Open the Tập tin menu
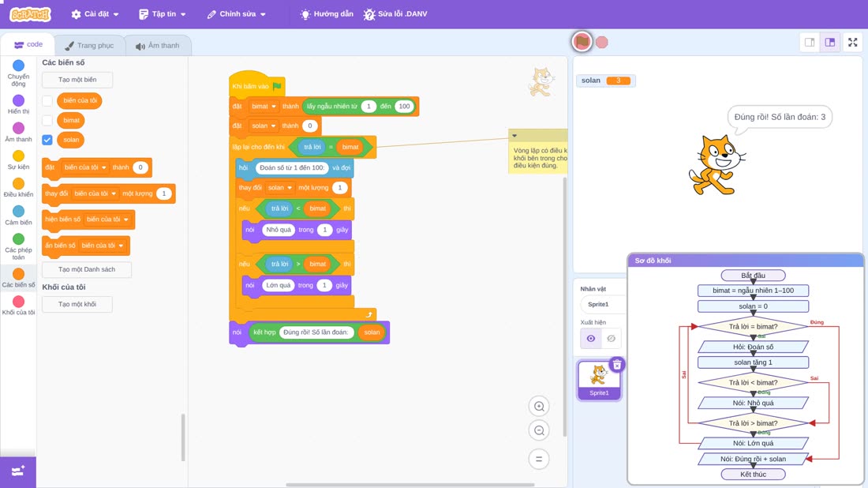This screenshot has width=868, height=488. tap(163, 14)
